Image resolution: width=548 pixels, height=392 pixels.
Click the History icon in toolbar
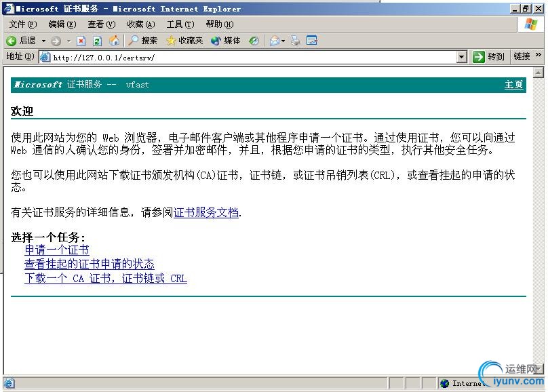tap(254, 41)
